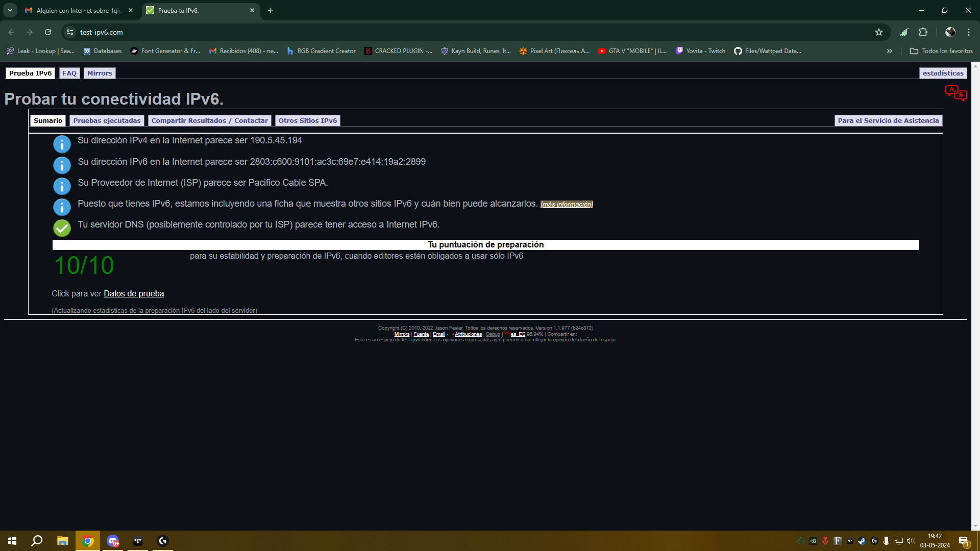Open the Otros Sitios IPv6 tab

307,121
